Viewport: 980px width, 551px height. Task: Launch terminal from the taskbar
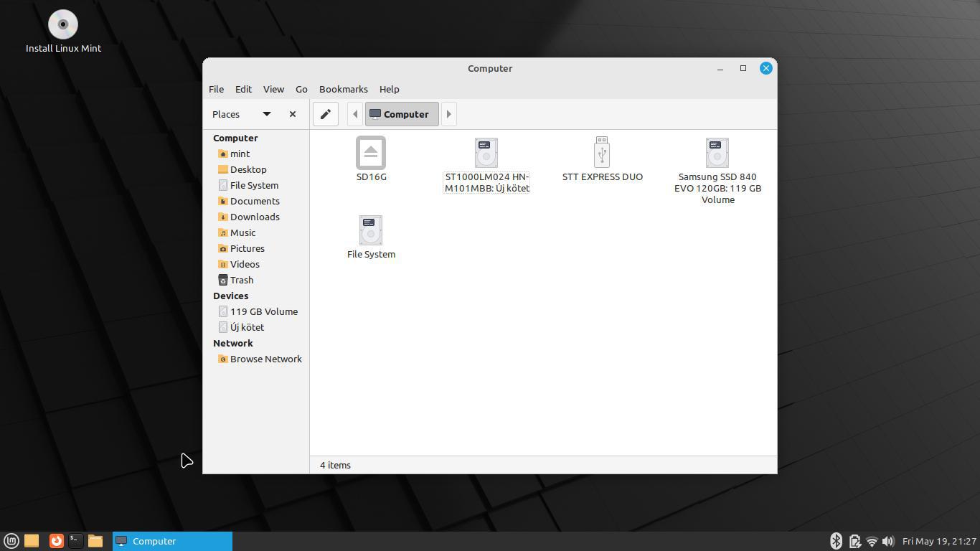click(75, 541)
